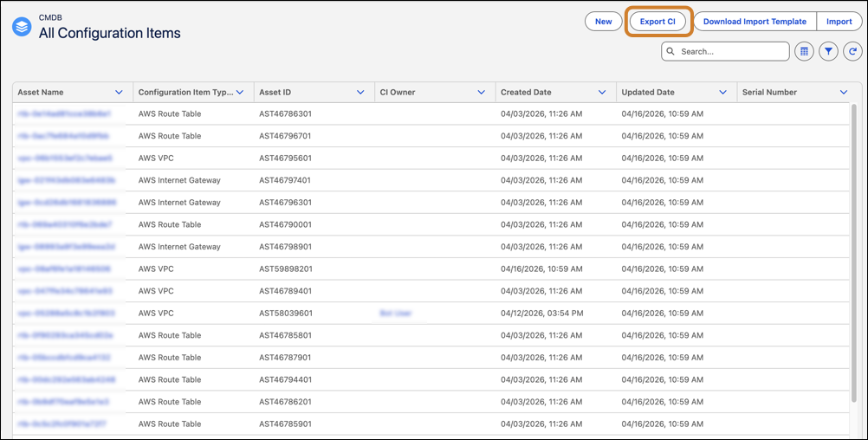Click the Import button
This screenshot has height=440, width=868.
(x=839, y=22)
